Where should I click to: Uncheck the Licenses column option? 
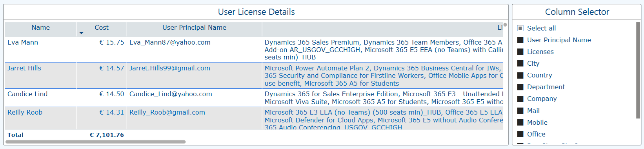[520, 52]
